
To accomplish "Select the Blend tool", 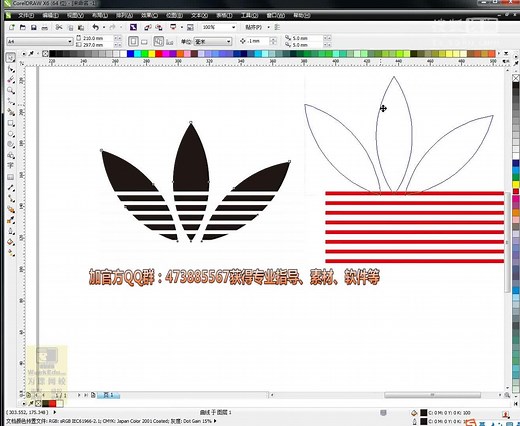I will click(x=11, y=210).
